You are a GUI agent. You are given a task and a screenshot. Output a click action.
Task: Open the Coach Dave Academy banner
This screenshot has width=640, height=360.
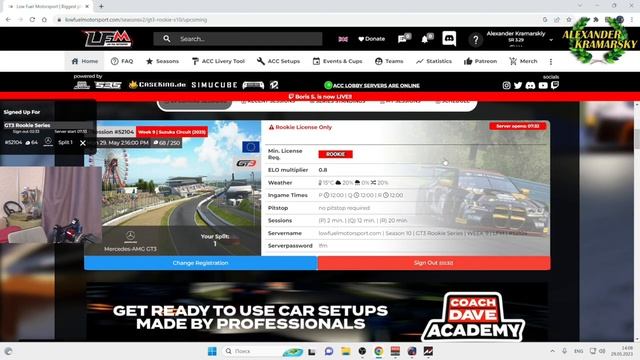point(317,312)
